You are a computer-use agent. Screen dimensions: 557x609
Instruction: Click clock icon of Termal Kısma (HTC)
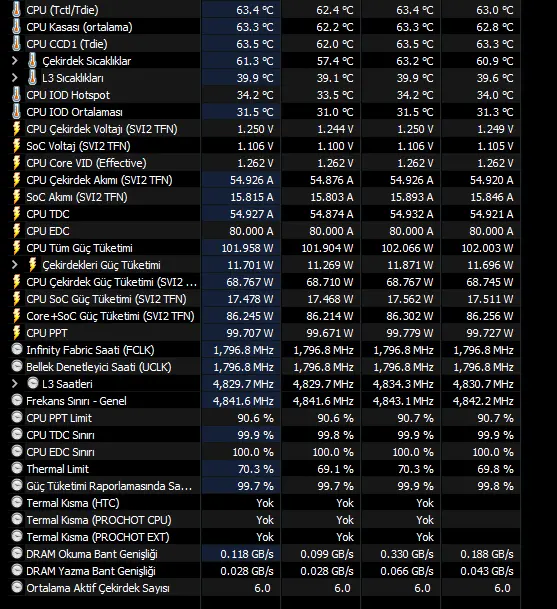(x=17, y=503)
